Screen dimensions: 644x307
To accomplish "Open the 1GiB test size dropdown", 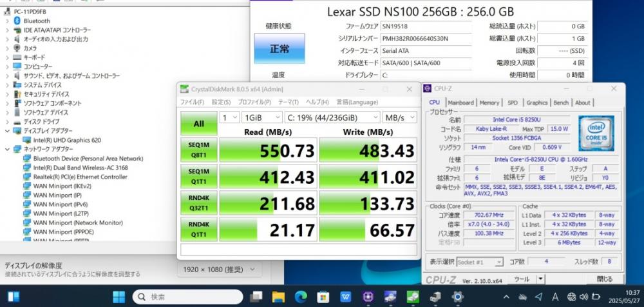I will [262, 117].
